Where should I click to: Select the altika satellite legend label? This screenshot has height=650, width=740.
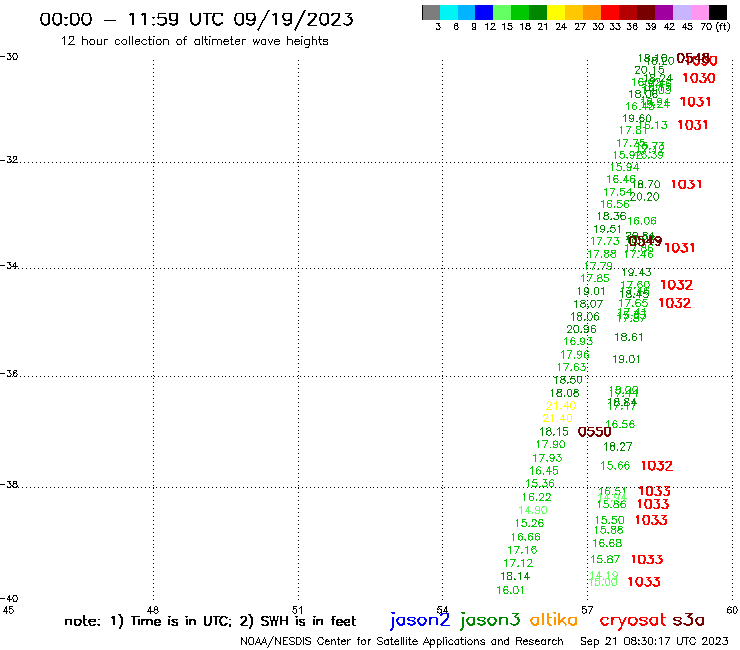[x=554, y=620]
